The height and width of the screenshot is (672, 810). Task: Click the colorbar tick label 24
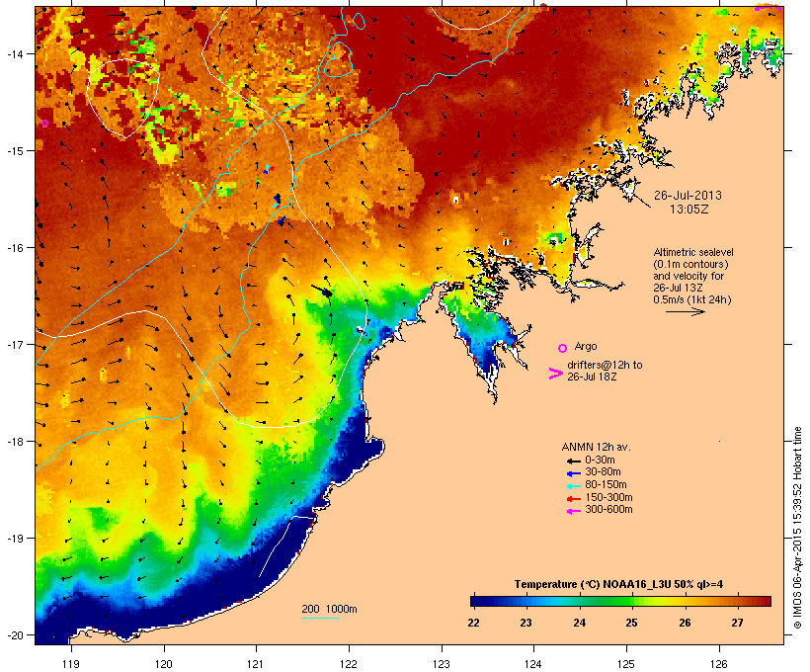click(579, 623)
